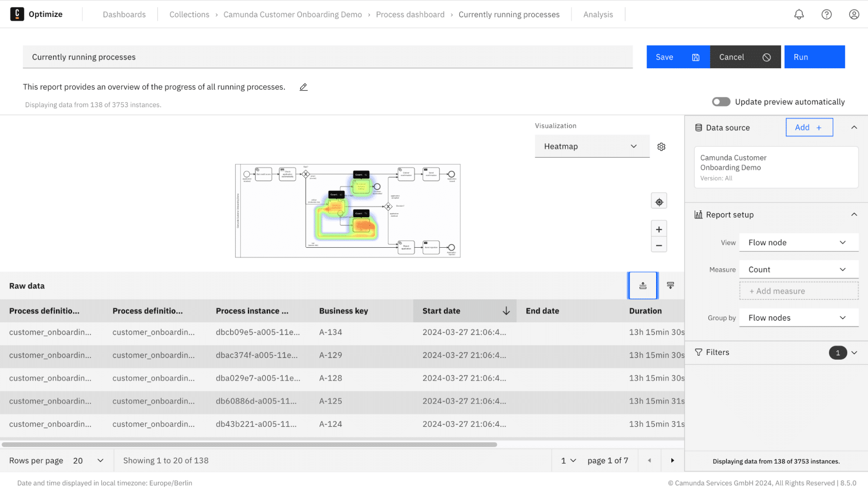Viewport: 868px width, 494px height.
Task: Select Currently running processes breadcrumb
Action: (x=509, y=14)
